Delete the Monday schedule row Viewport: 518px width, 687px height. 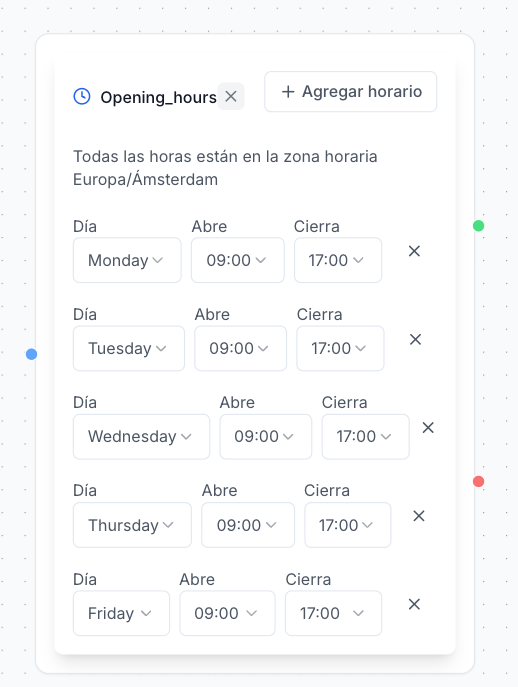[414, 251]
